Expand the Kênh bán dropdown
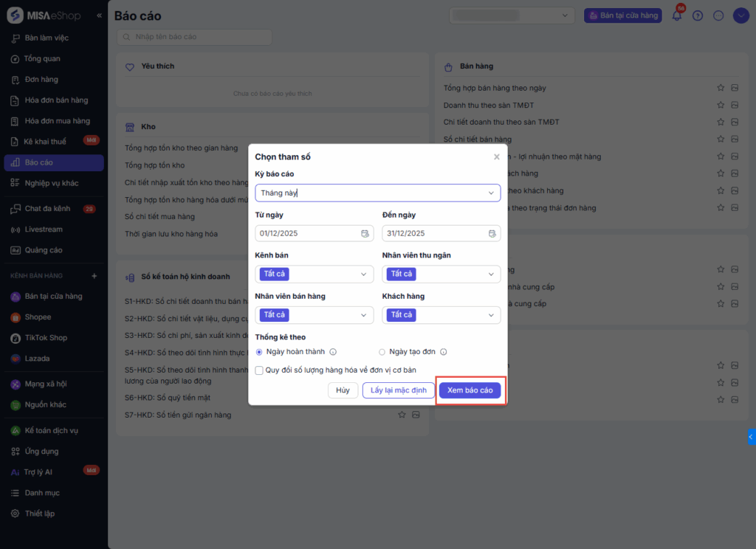 [315, 274]
